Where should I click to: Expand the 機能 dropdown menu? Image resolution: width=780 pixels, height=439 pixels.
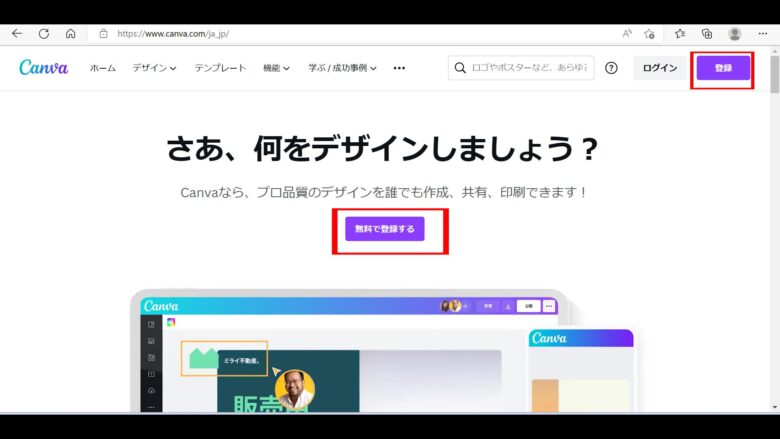click(x=276, y=68)
